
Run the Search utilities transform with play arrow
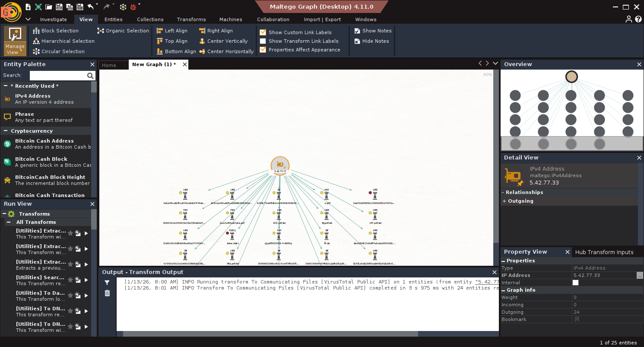(86, 280)
